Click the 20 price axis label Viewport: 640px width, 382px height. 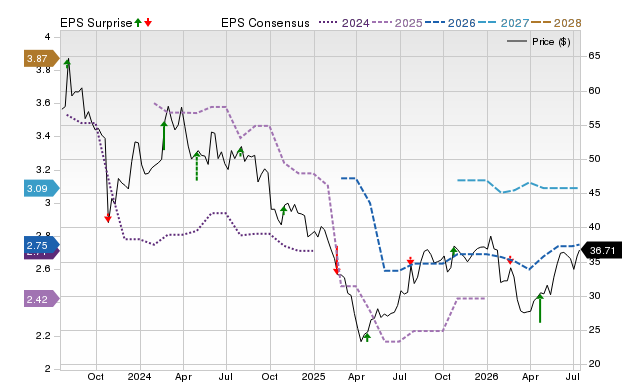[594, 364]
